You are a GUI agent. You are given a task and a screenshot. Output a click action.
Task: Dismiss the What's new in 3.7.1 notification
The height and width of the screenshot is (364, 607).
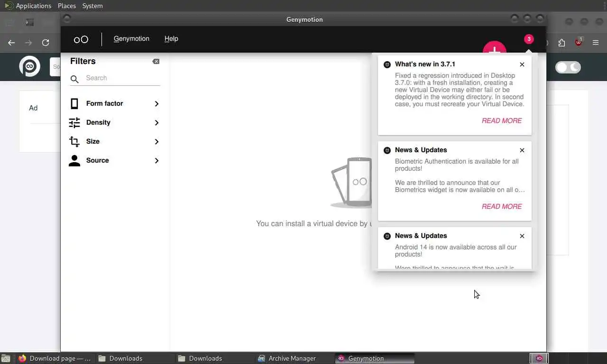tap(522, 64)
